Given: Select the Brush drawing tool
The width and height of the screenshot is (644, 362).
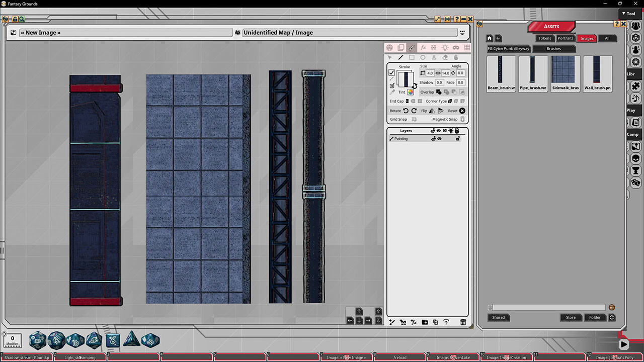Looking at the screenshot, I should [x=412, y=47].
